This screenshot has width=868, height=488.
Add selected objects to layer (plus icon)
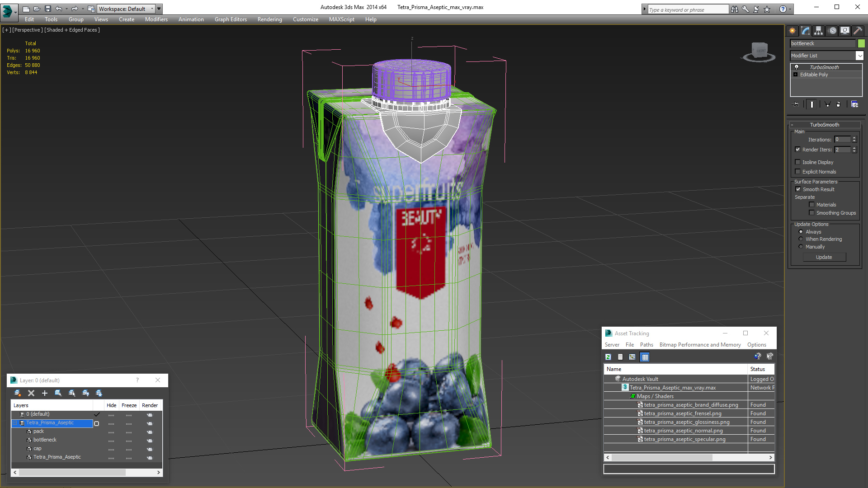(x=45, y=393)
